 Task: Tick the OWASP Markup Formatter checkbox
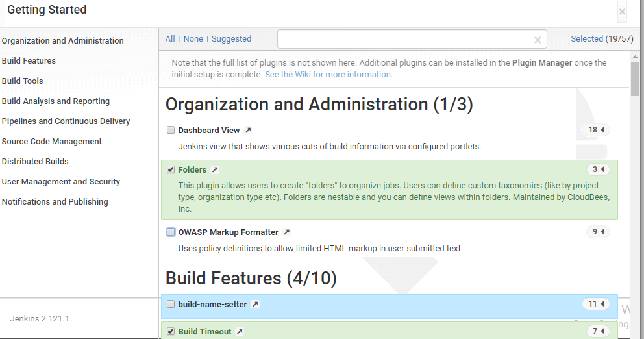171,232
